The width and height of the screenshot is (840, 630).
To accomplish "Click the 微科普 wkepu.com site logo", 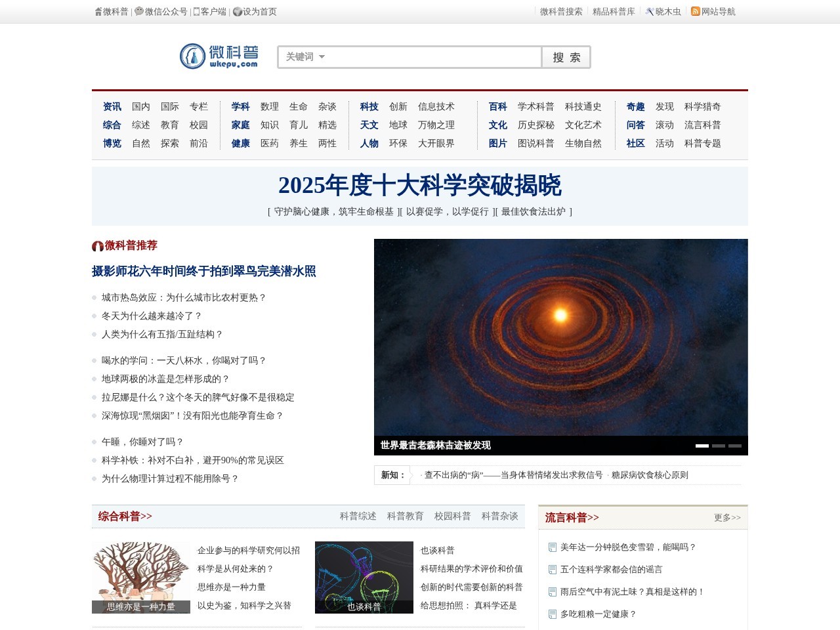I will (x=219, y=56).
